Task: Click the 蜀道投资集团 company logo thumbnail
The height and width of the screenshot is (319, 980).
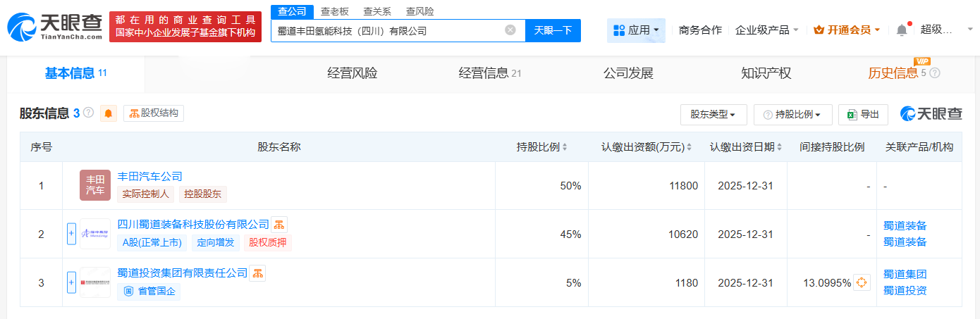Action: [95, 282]
